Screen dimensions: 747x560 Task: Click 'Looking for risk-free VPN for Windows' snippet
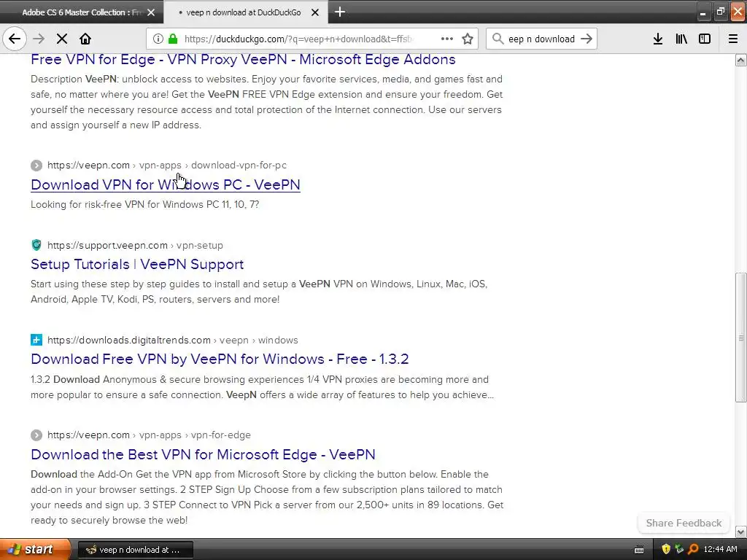(145, 204)
